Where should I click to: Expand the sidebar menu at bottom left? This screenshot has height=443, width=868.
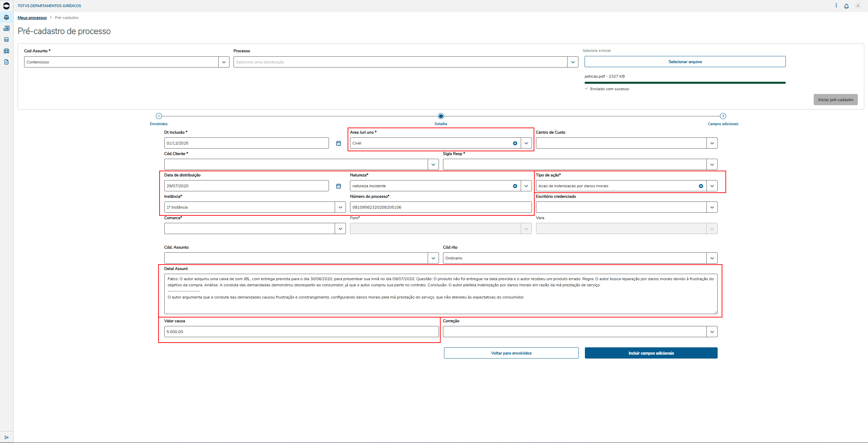6,437
